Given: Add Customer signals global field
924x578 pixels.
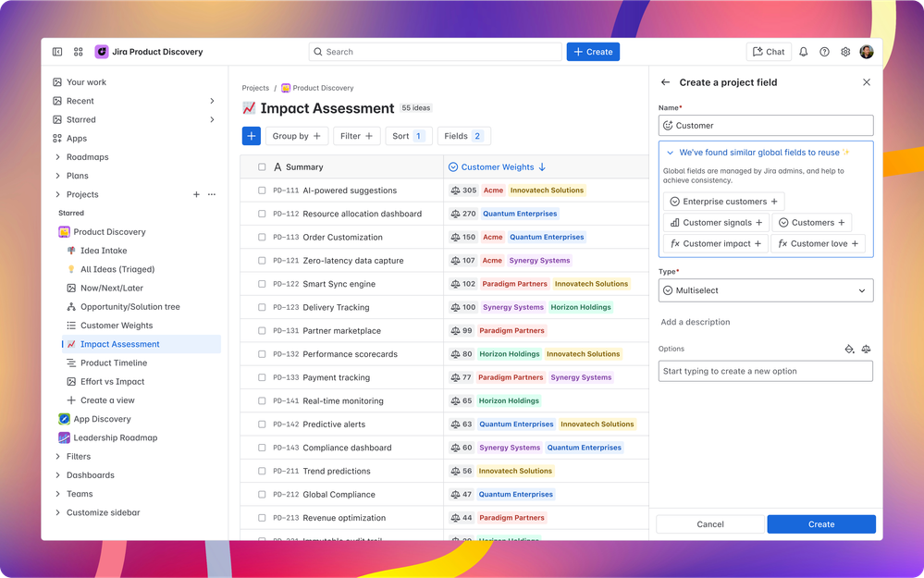Looking at the screenshot, I should 716,223.
